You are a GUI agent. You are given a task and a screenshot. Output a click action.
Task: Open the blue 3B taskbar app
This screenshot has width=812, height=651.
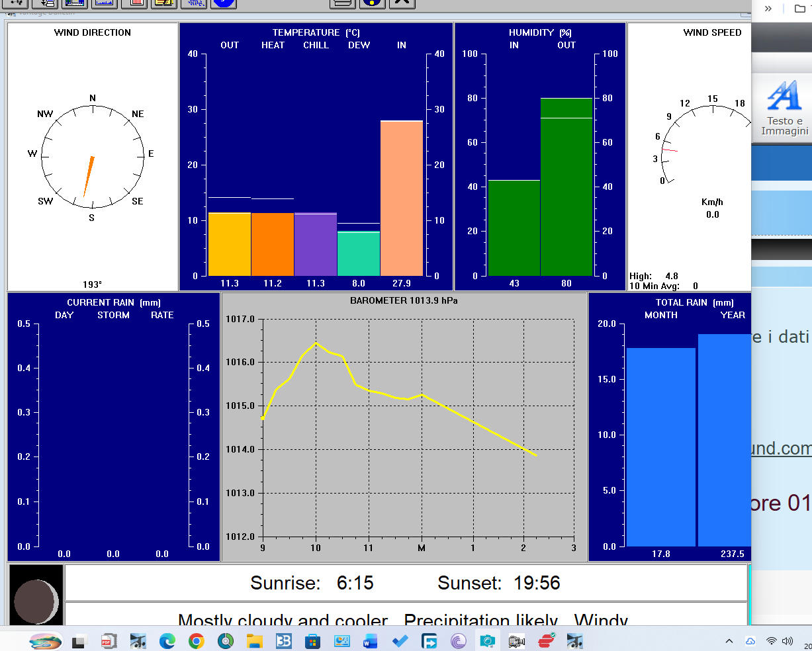(283, 641)
